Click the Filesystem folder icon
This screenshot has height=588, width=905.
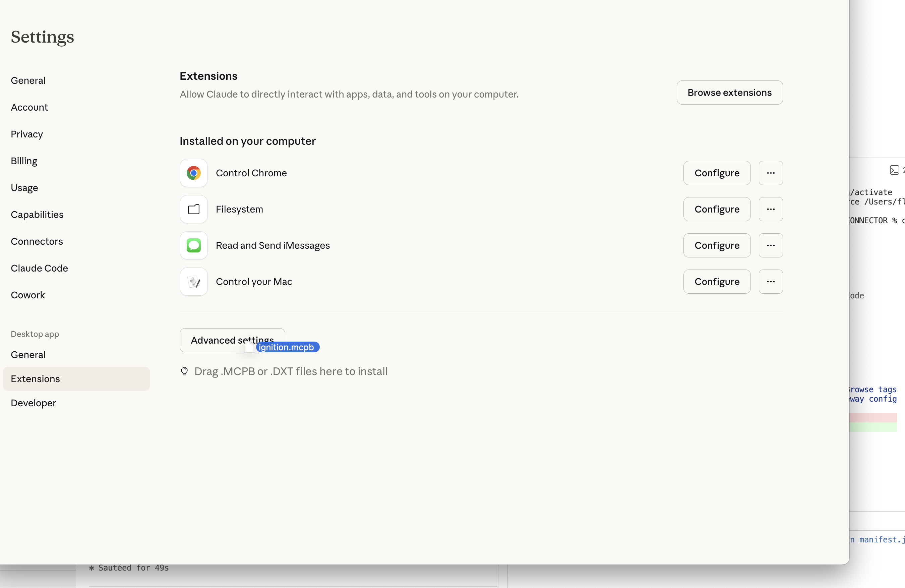(193, 209)
